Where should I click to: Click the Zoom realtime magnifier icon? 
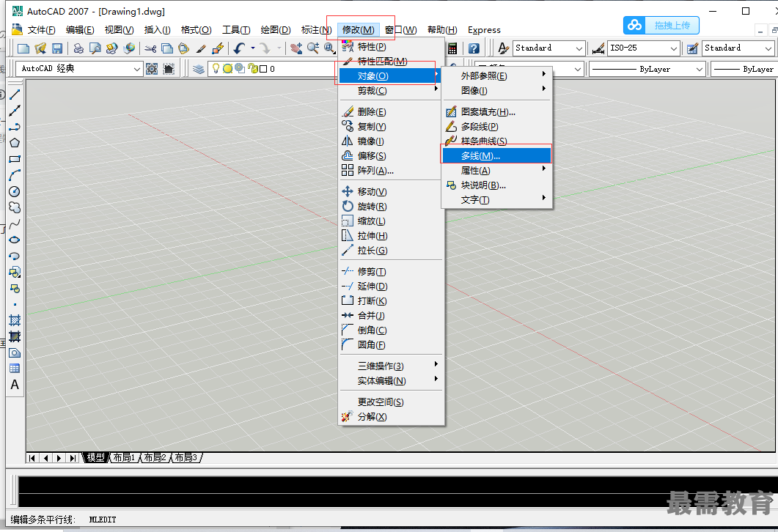coord(313,48)
